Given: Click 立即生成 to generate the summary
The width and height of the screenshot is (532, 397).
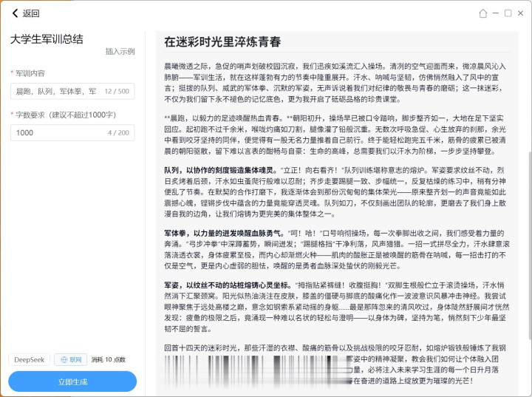Looking at the screenshot, I should tap(72, 381).
